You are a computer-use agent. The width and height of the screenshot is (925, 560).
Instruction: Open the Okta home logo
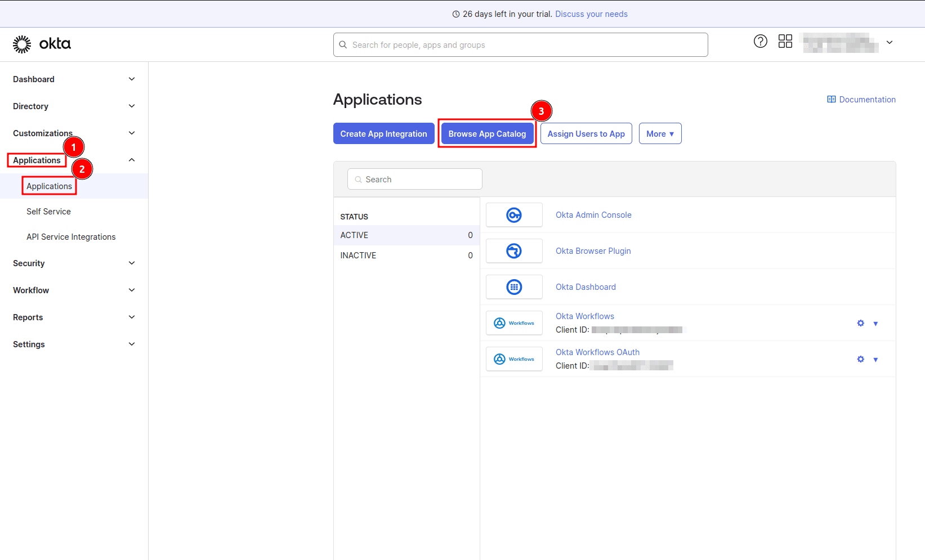click(x=42, y=43)
